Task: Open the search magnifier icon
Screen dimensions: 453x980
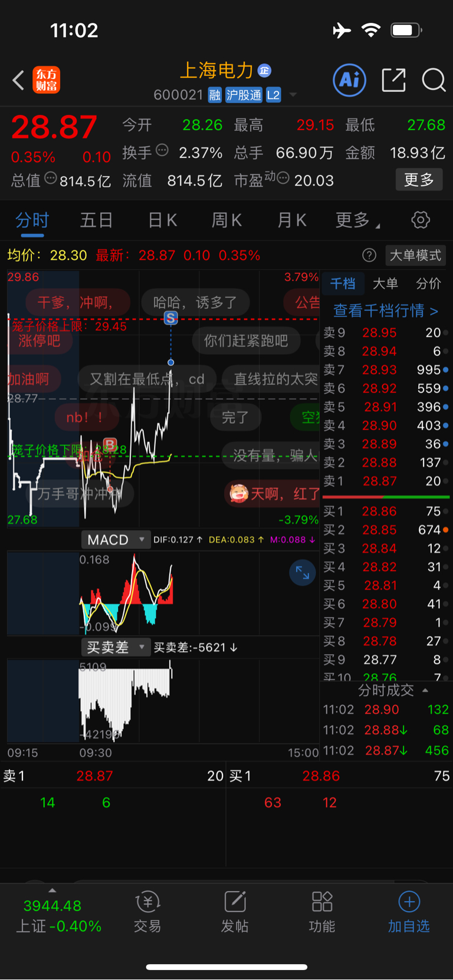Action: click(x=434, y=80)
